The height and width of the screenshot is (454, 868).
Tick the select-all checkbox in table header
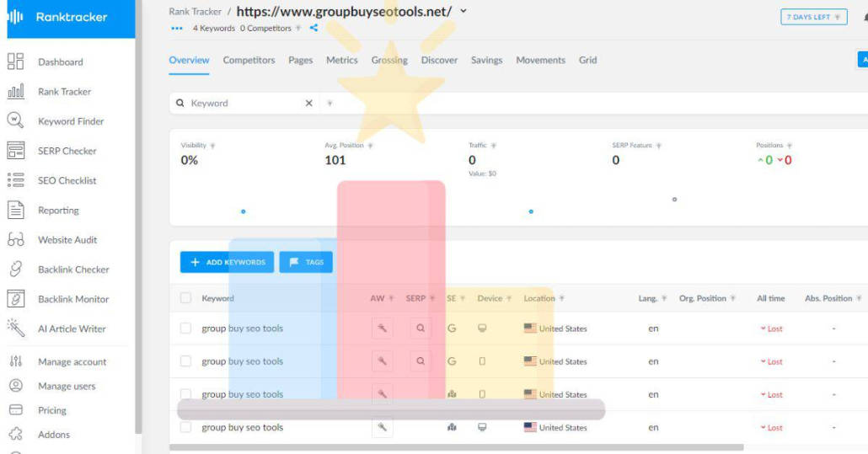pos(185,298)
